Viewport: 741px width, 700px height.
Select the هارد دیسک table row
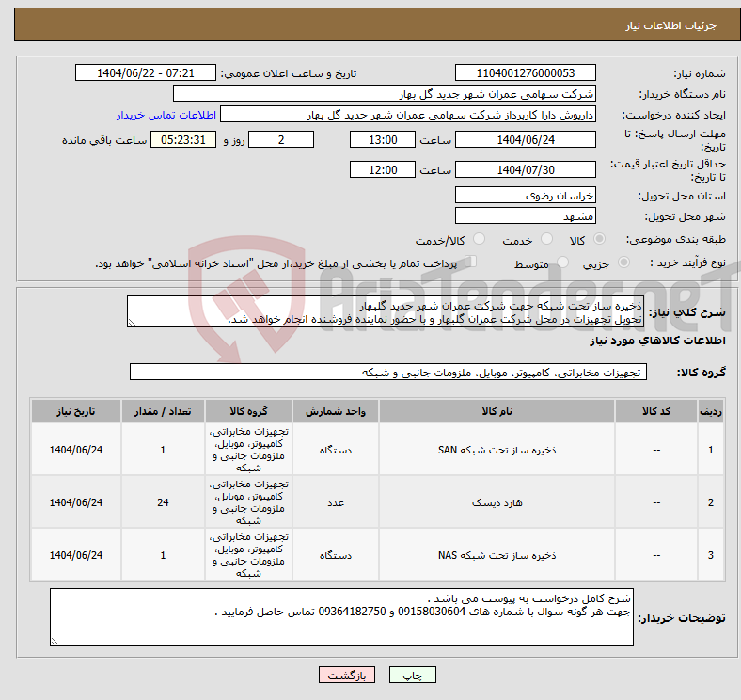click(496, 502)
